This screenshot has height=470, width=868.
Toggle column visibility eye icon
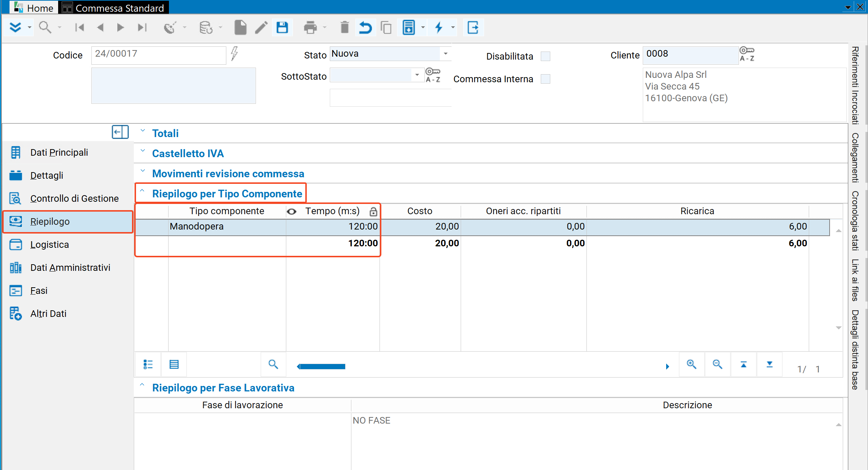[x=291, y=212]
